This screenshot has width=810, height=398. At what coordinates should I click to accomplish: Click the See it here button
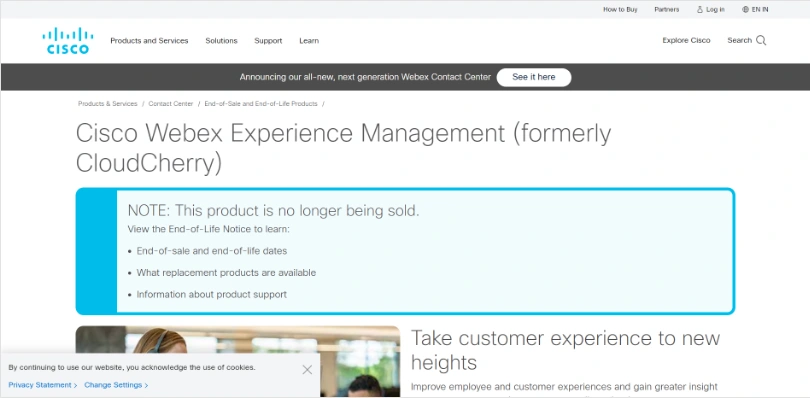point(534,77)
